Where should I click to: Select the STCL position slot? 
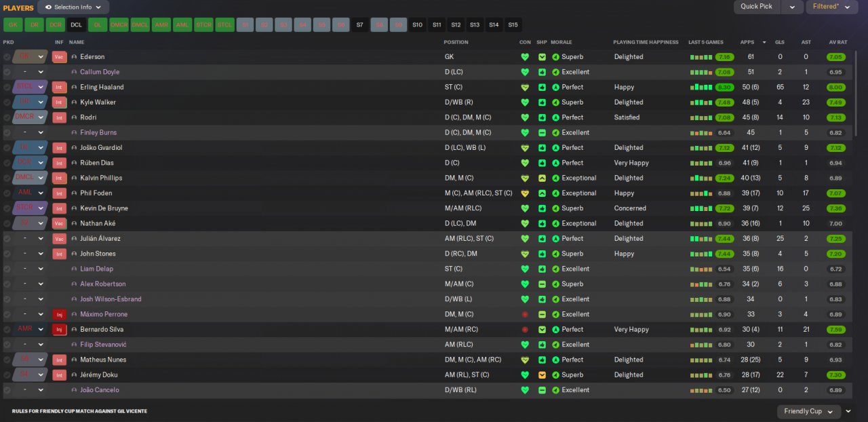pos(224,24)
